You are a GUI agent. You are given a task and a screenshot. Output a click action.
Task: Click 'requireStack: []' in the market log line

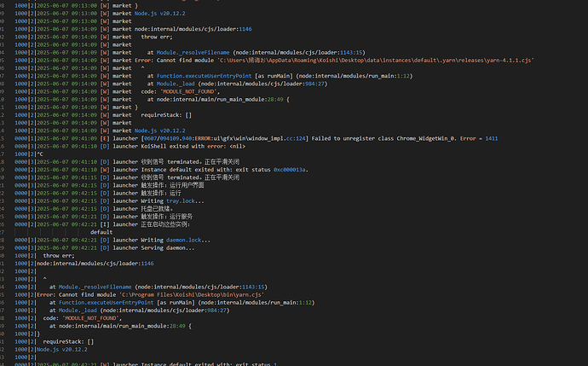[x=166, y=115]
